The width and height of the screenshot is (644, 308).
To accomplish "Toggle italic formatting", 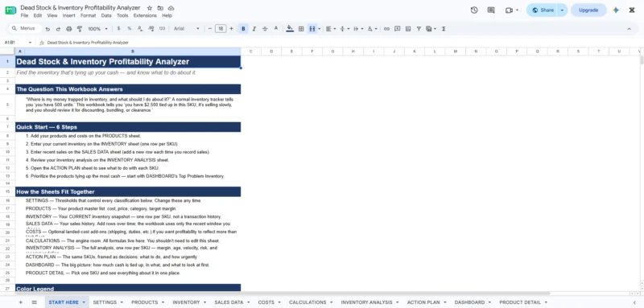I will (254, 29).
